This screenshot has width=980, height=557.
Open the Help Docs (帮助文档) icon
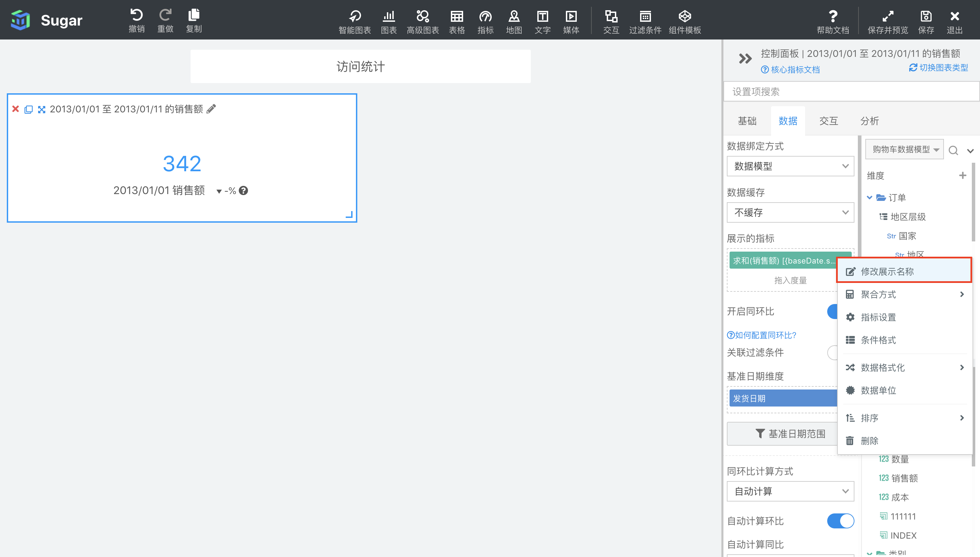click(x=833, y=22)
